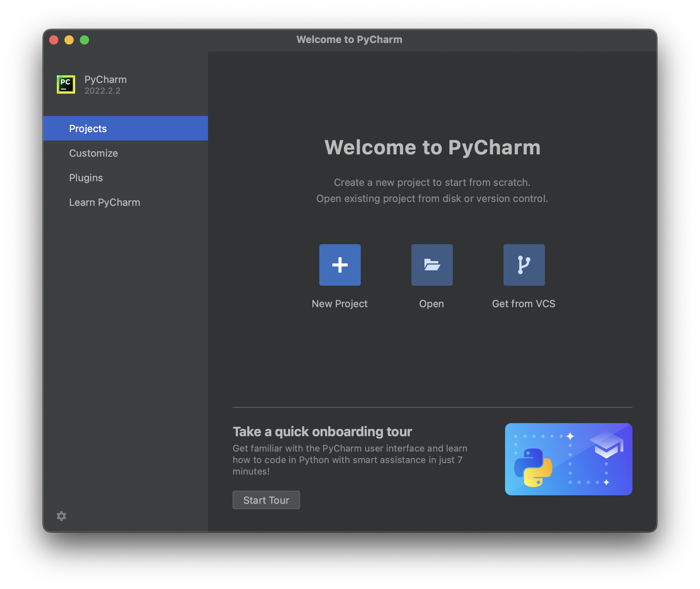Click the Open label text

point(431,304)
